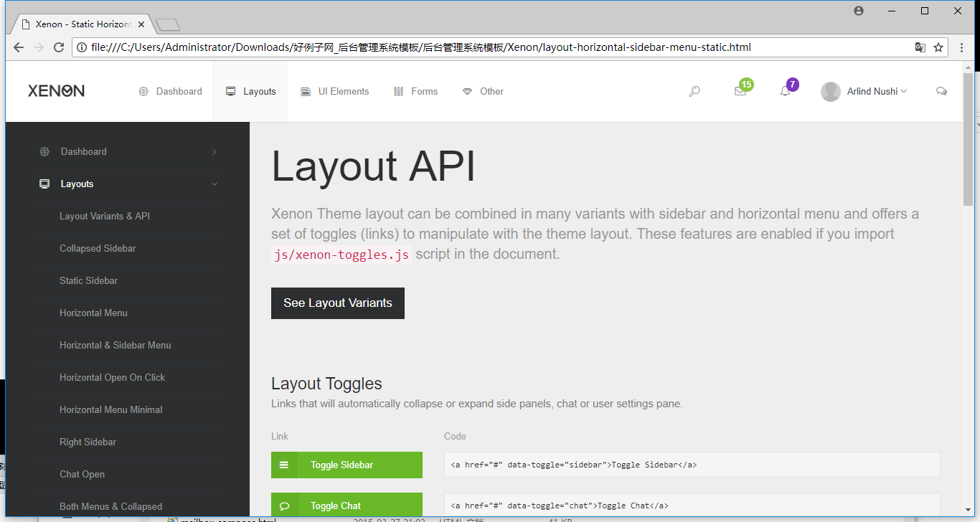
Task: Open the chat bubbles icon in header
Action: point(941,91)
